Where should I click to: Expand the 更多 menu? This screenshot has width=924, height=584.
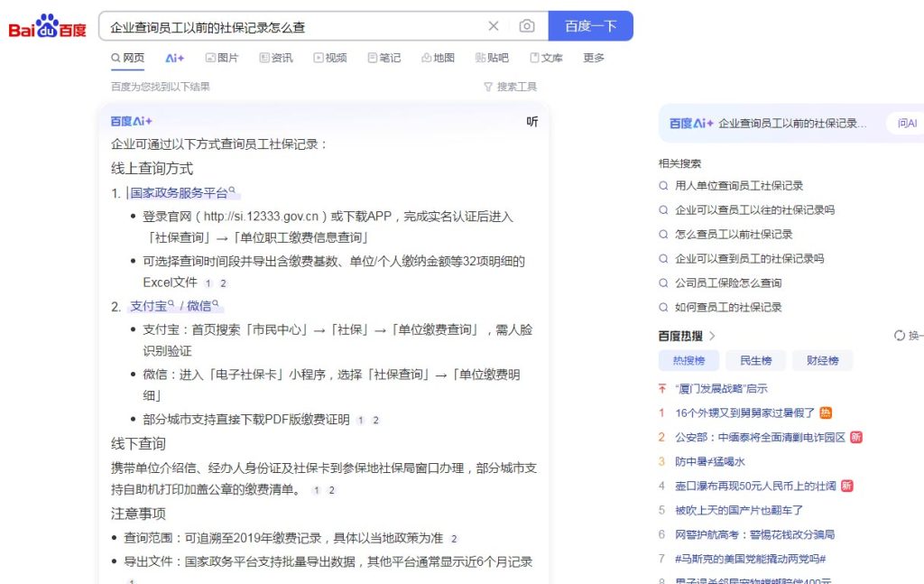[x=594, y=58]
